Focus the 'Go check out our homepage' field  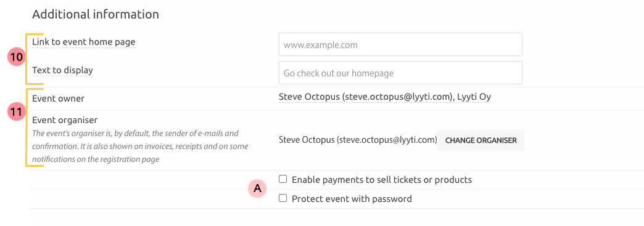pyautogui.click(x=400, y=73)
